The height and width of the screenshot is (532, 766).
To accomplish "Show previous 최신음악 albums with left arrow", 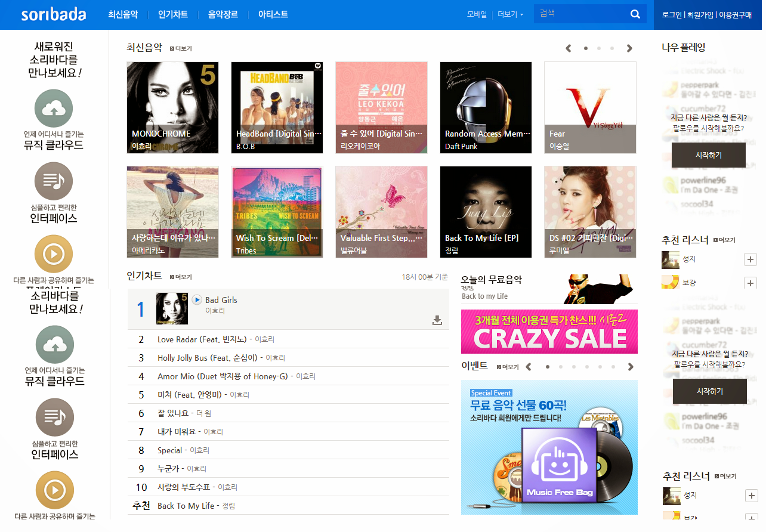I will point(569,48).
